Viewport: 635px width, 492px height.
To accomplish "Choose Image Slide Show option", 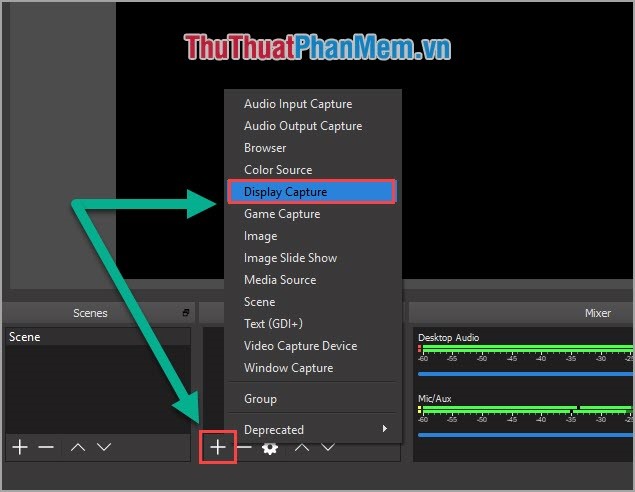I will (313, 258).
